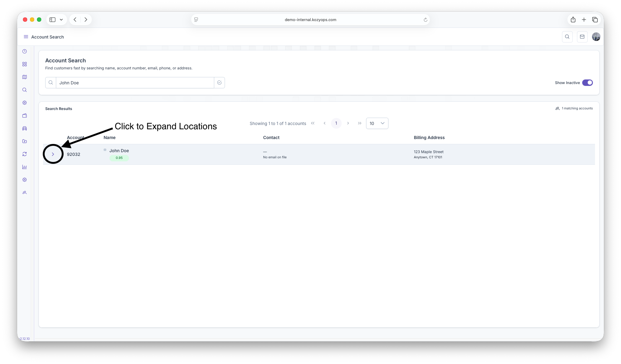Open the page size dropdown showing 10
Image resolution: width=621 pixels, height=364 pixels.
pos(377,123)
